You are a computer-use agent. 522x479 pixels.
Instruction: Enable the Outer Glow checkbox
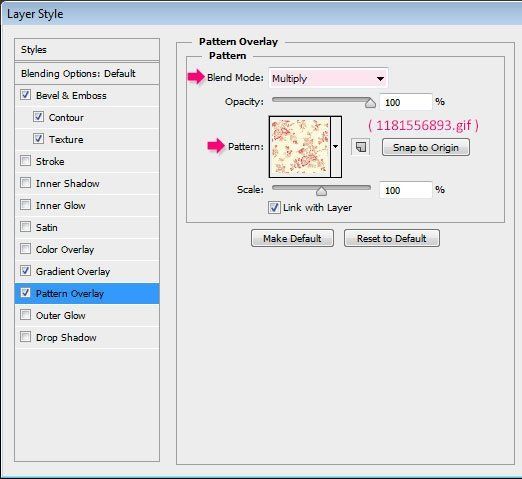(x=25, y=315)
